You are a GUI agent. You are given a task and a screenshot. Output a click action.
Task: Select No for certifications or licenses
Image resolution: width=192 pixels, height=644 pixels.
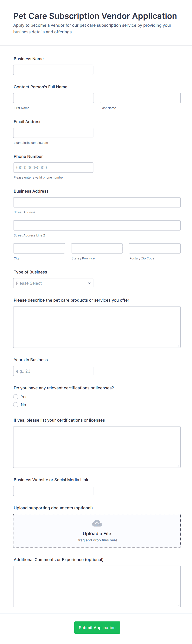(x=16, y=404)
